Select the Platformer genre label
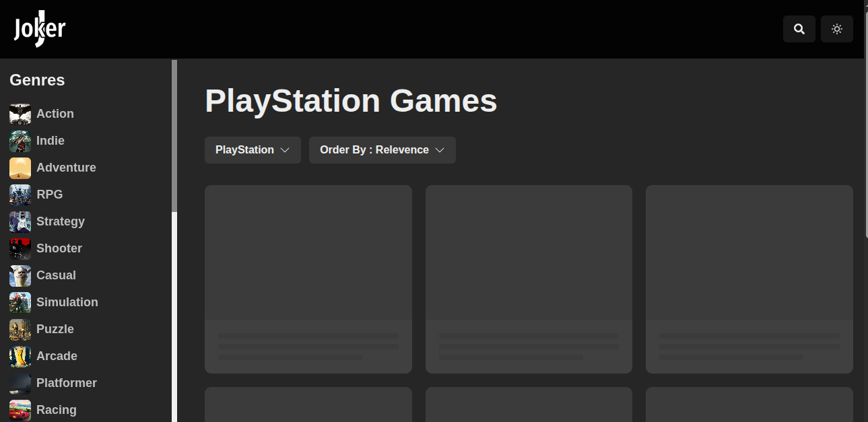The width and height of the screenshot is (868, 422). [x=67, y=383]
